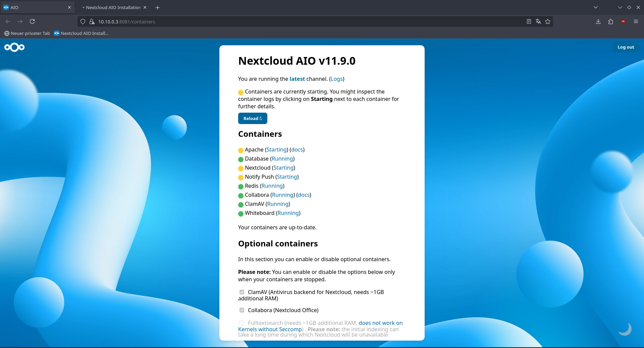Open the extensions puzzle icon
This screenshot has width=644, height=348.
click(610, 21)
